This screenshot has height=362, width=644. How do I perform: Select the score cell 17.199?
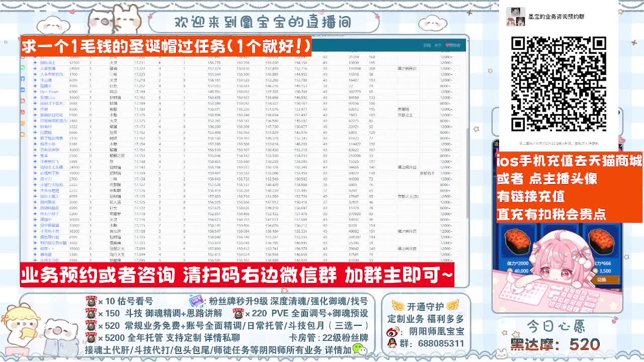click(x=139, y=92)
